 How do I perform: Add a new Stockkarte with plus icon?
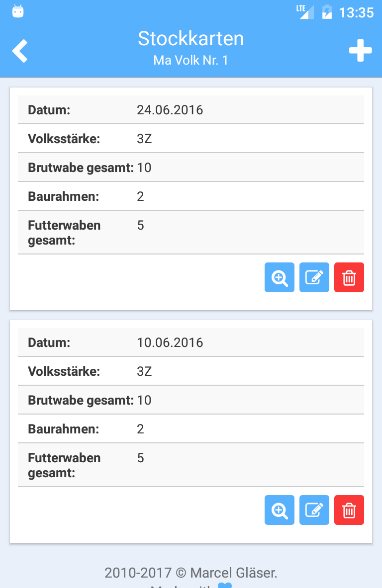360,51
